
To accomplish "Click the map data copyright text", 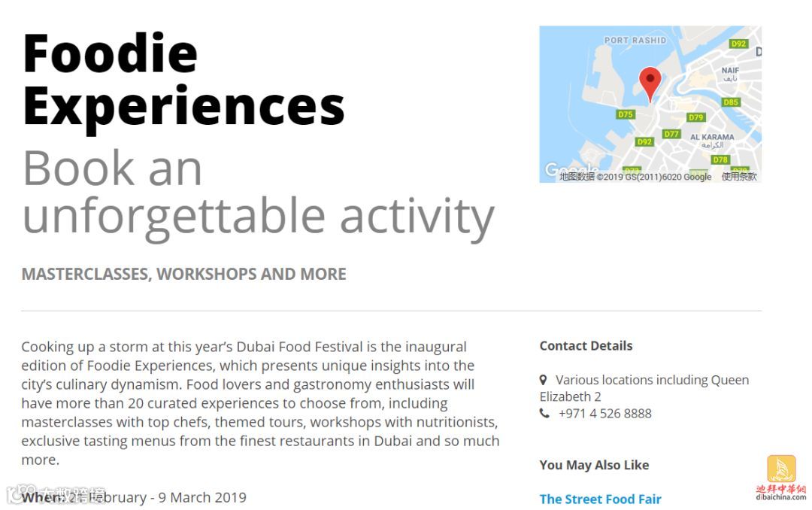I will tap(635, 177).
